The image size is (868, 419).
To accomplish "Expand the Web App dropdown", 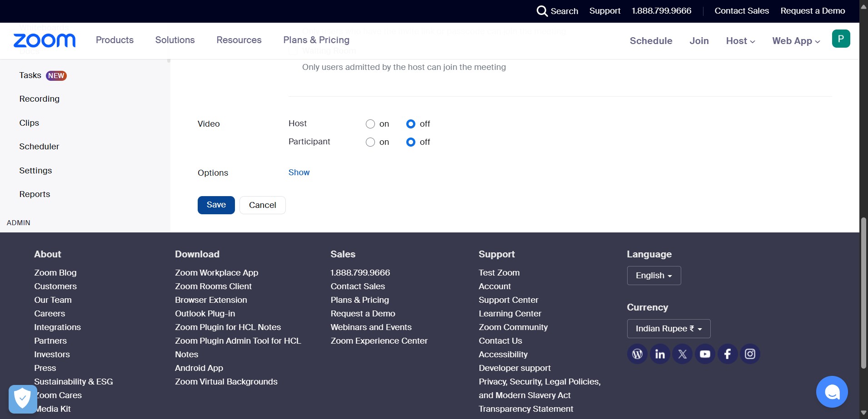I will (796, 41).
